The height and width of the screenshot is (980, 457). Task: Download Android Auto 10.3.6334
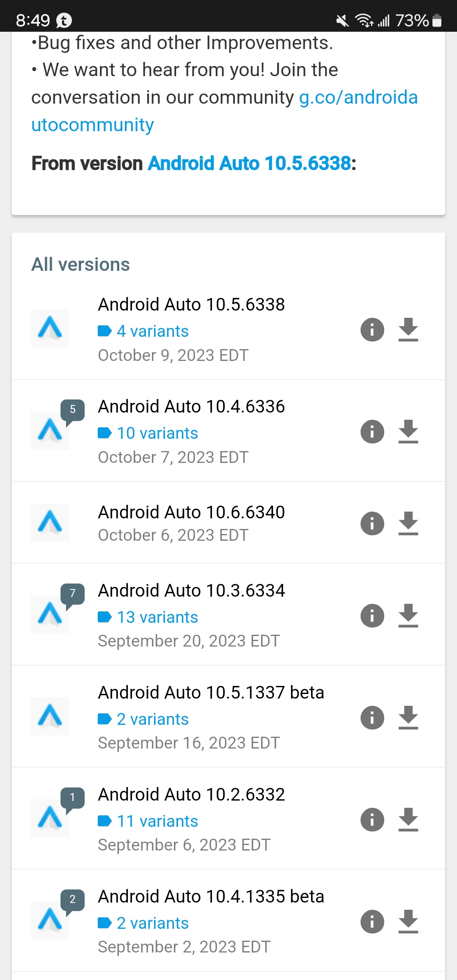click(x=408, y=616)
